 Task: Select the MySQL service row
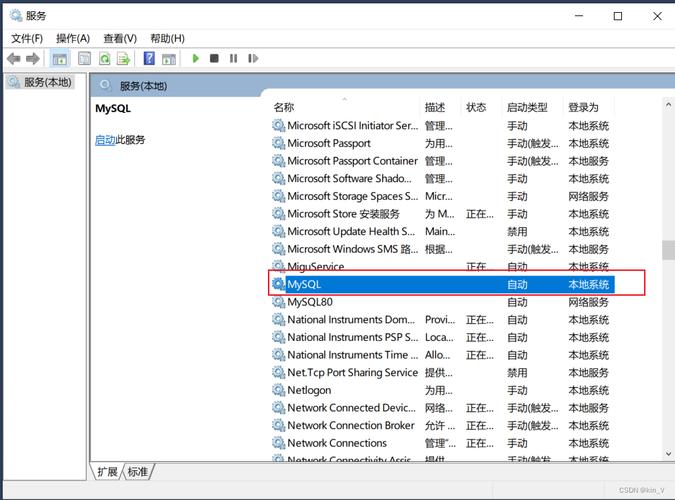(x=443, y=284)
